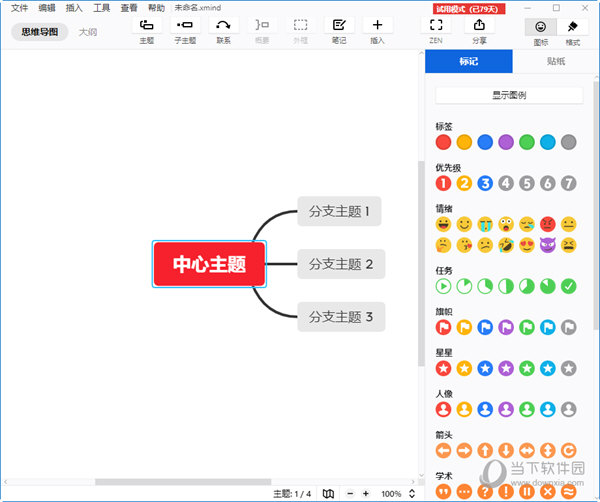Add a new topic with 主题 button

[x=147, y=31]
